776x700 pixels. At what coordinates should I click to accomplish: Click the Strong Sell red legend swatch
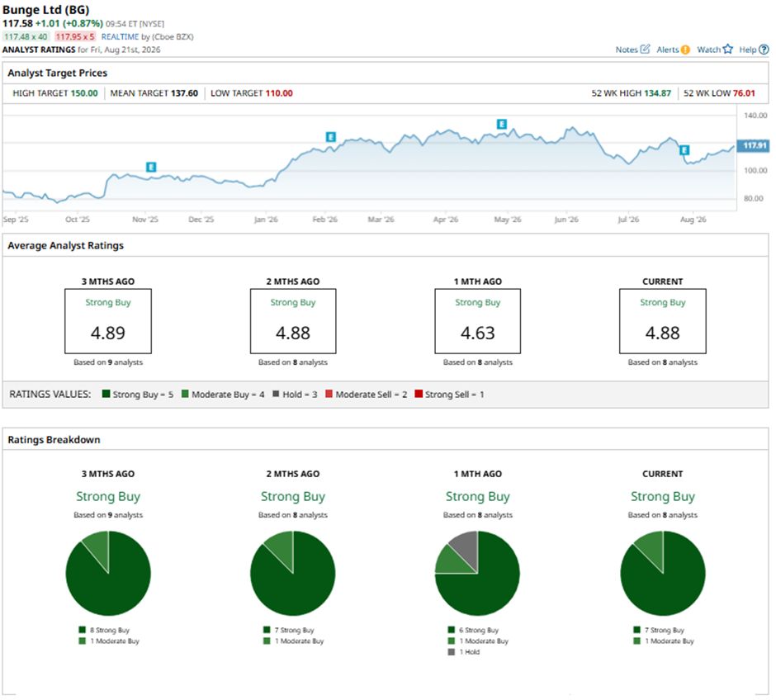[419, 394]
